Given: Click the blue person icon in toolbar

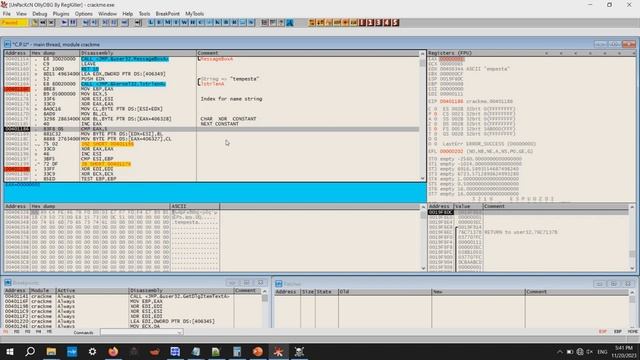Looking at the screenshot, I should click(x=289, y=23).
